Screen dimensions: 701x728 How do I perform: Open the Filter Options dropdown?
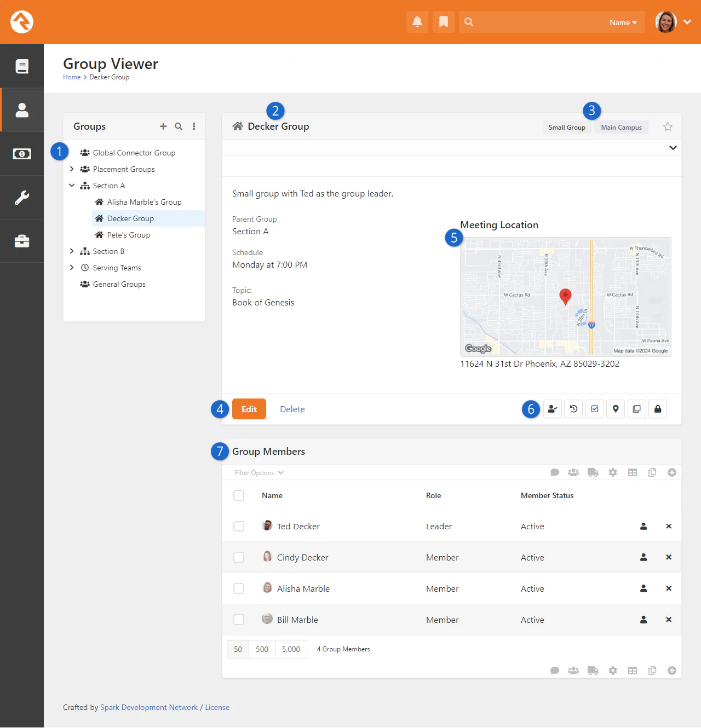pyautogui.click(x=259, y=473)
